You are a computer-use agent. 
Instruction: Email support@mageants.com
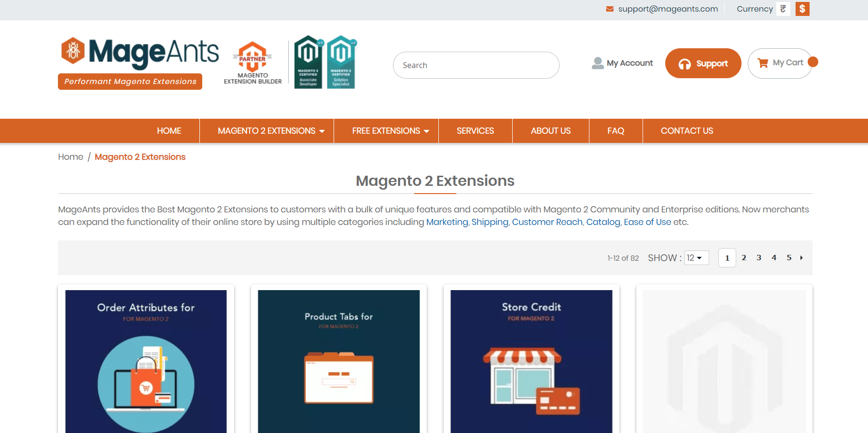668,9
